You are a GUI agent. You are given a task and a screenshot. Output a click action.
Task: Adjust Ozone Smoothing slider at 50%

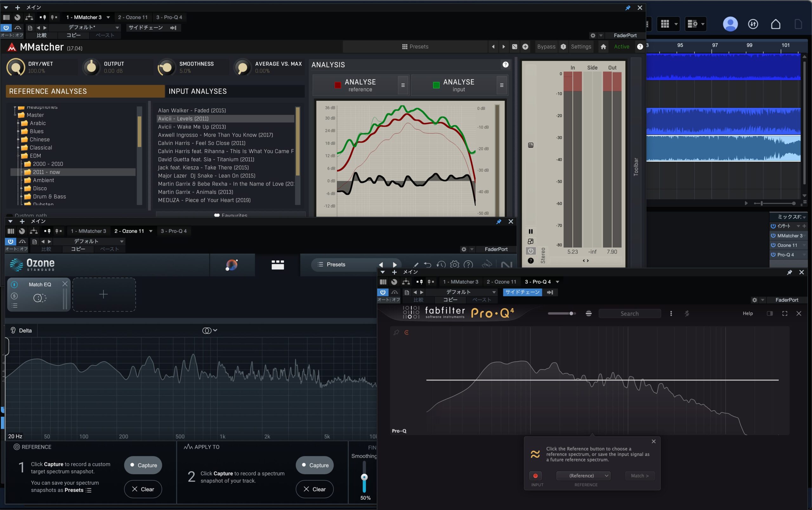(x=364, y=477)
